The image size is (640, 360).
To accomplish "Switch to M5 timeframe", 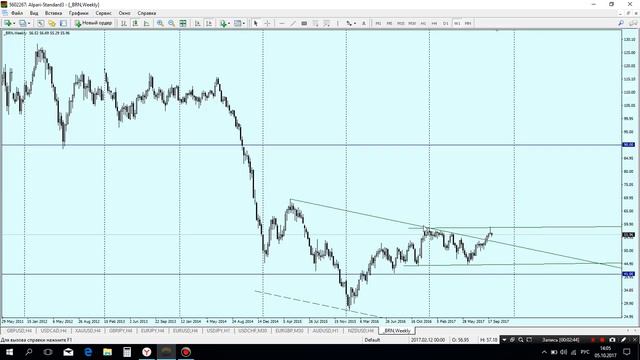I will click(x=389, y=24).
